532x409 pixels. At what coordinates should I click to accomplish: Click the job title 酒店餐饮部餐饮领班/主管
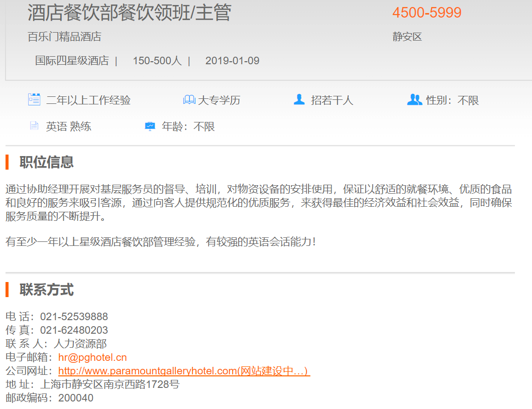click(x=129, y=13)
